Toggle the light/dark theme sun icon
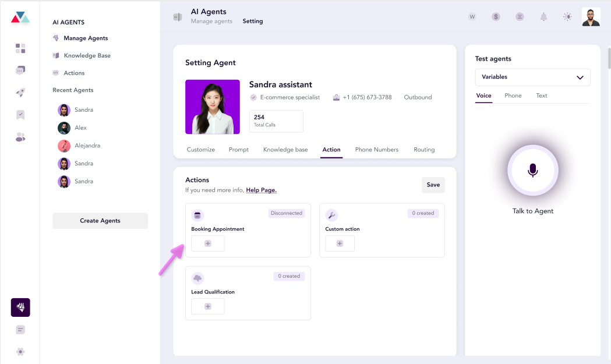The width and height of the screenshot is (611, 364). pyautogui.click(x=567, y=17)
